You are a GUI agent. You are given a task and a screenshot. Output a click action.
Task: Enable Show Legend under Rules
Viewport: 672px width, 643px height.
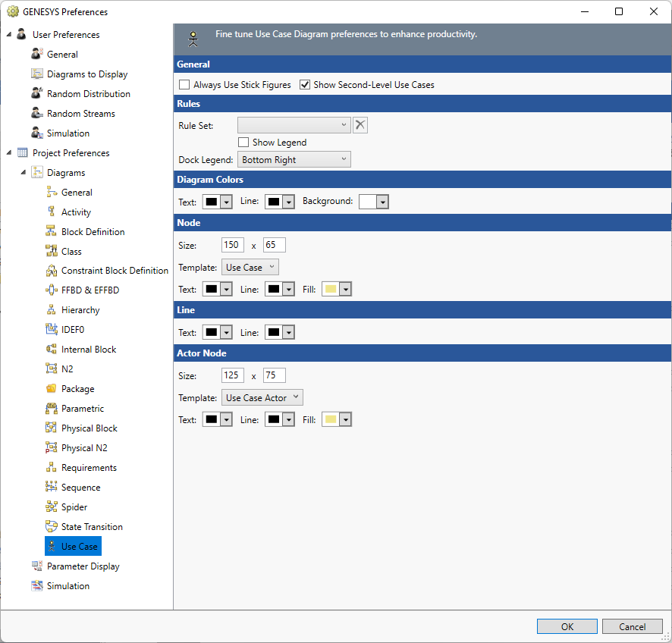click(x=243, y=142)
